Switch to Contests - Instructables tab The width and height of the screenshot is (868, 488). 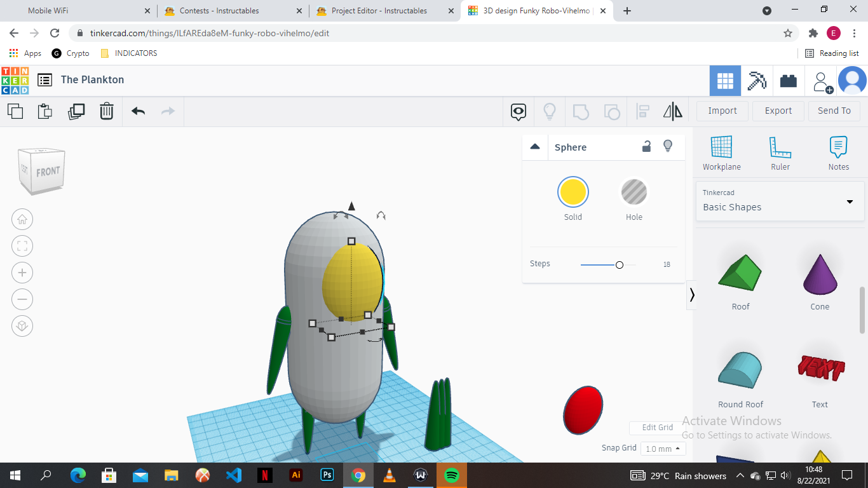tap(233, 11)
